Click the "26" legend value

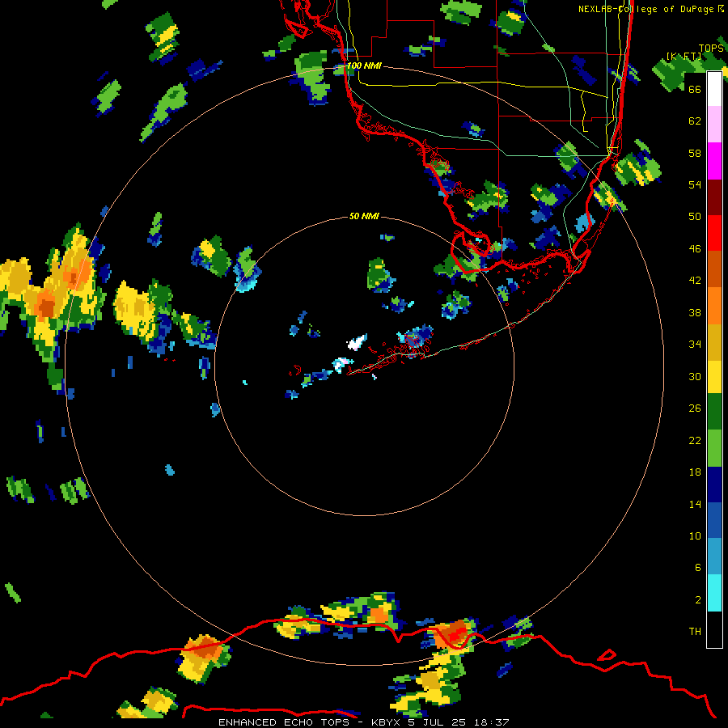(695, 408)
